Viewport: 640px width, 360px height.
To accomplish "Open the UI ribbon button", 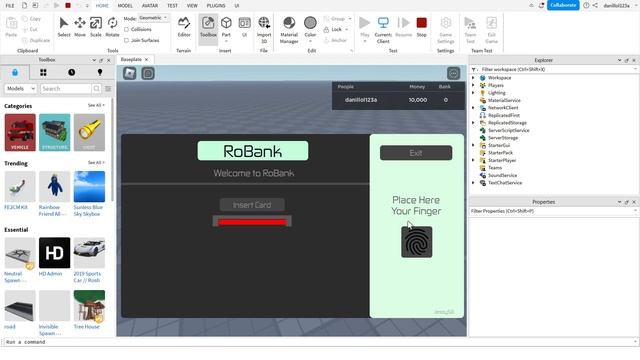I will click(x=244, y=27).
